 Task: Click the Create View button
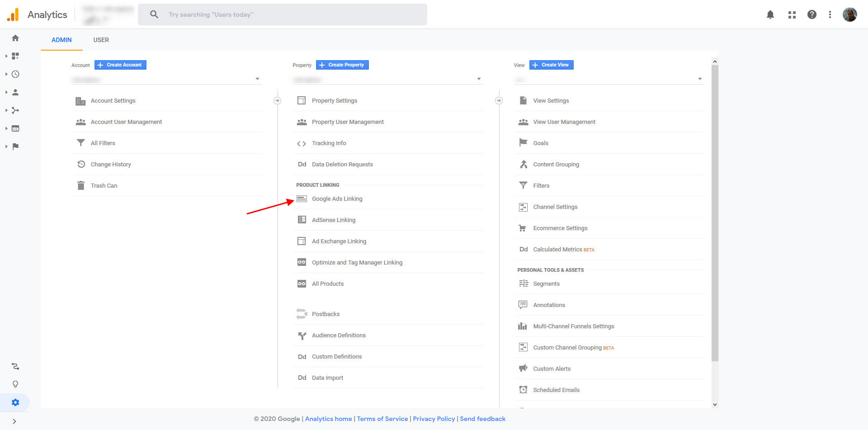point(552,65)
